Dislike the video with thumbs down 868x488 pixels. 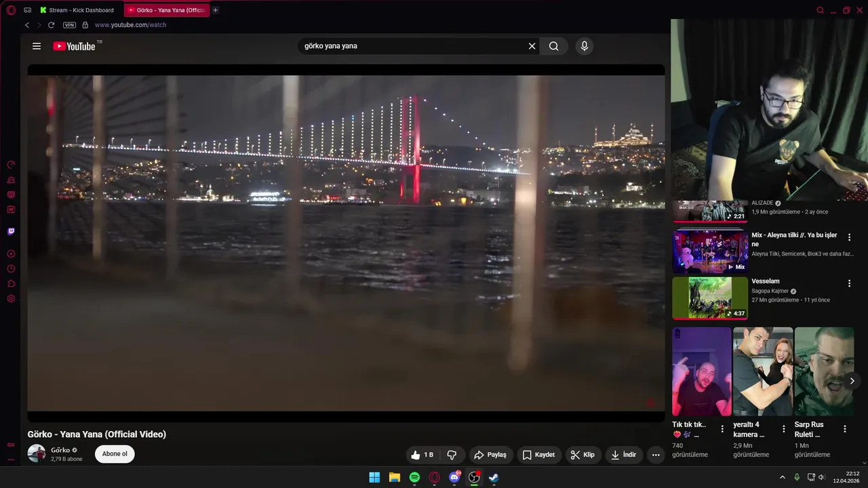(x=452, y=455)
